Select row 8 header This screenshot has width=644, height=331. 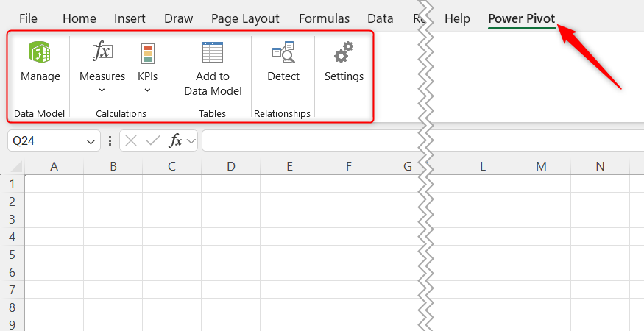13,307
